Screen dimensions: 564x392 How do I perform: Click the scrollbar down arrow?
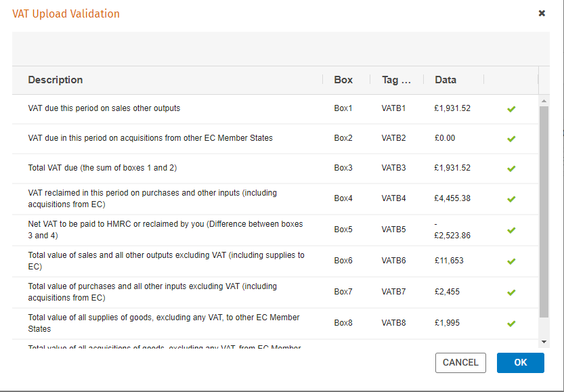543,341
